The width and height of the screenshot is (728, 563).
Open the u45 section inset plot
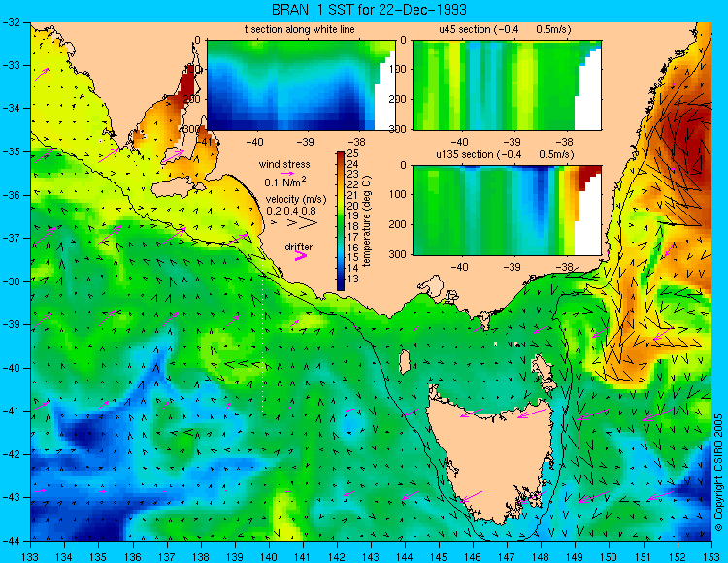pyautogui.click(x=507, y=85)
